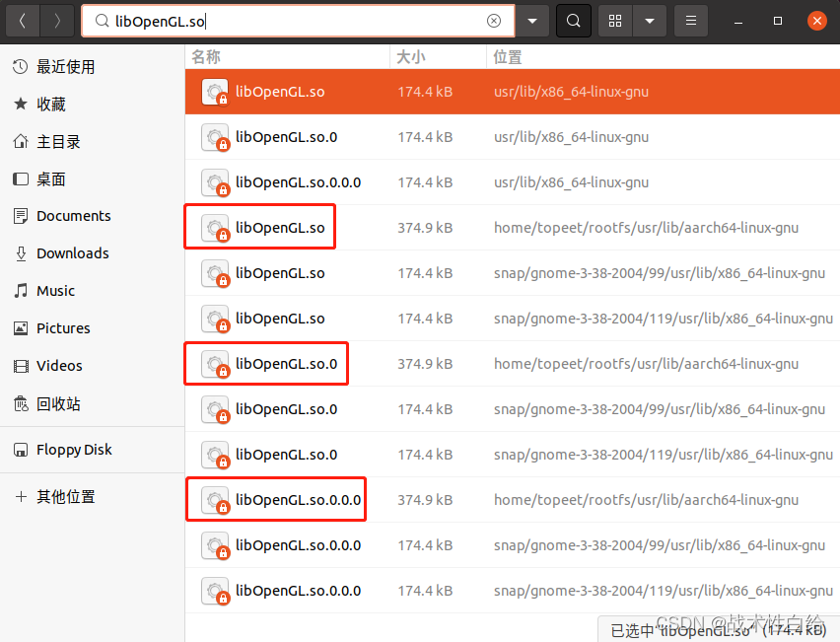
Task: Sort files by the 大小 column header
Action: (x=410, y=57)
